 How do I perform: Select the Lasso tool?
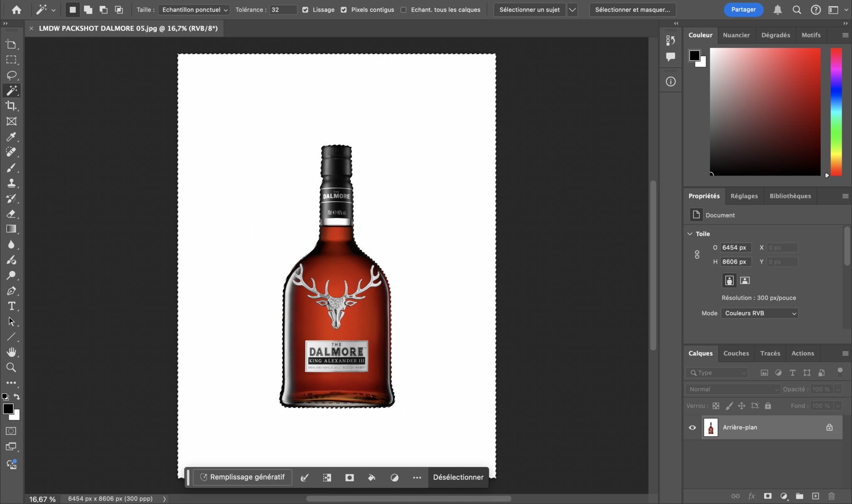[x=11, y=75]
